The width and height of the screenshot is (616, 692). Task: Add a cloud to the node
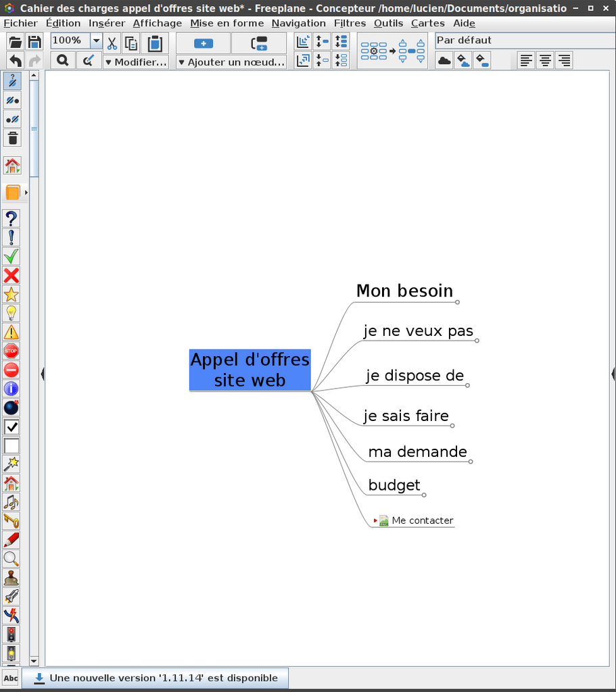[444, 60]
